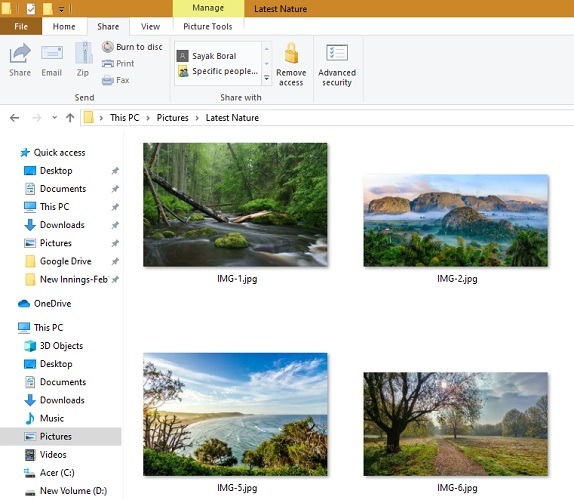The width and height of the screenshot is (574, 500).
Task: Open recent locations dropdown arrow
Action: [x=55, y=117]
